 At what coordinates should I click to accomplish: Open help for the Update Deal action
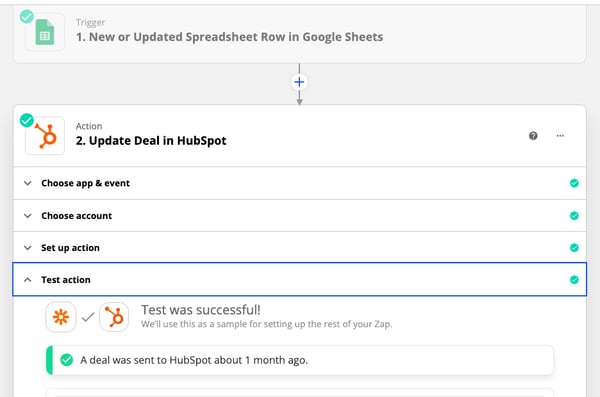click(533, 136)
